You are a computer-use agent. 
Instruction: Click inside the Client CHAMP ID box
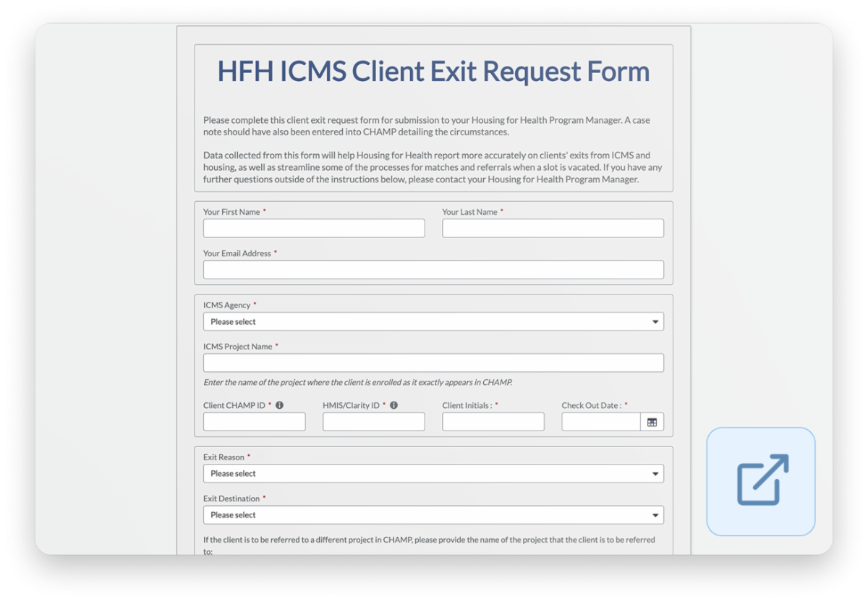click(x=254, y=421)
